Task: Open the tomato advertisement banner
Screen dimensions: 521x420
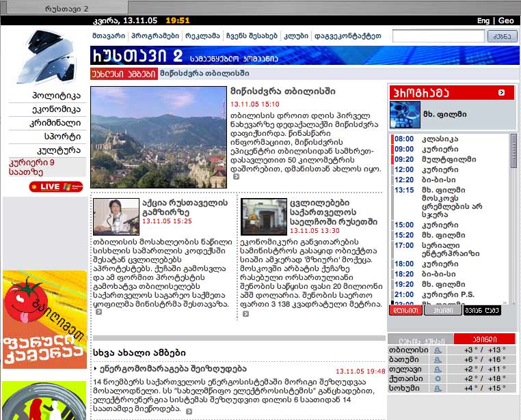Action: point(44,320)
